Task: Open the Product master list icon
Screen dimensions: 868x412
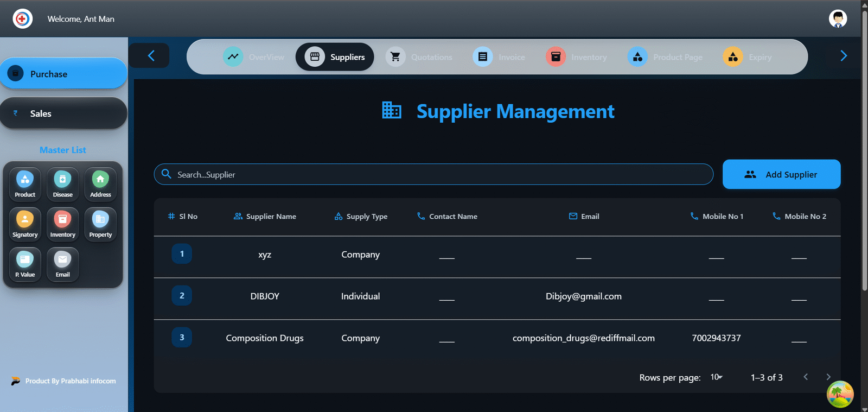Action: (x=25, y=184)
